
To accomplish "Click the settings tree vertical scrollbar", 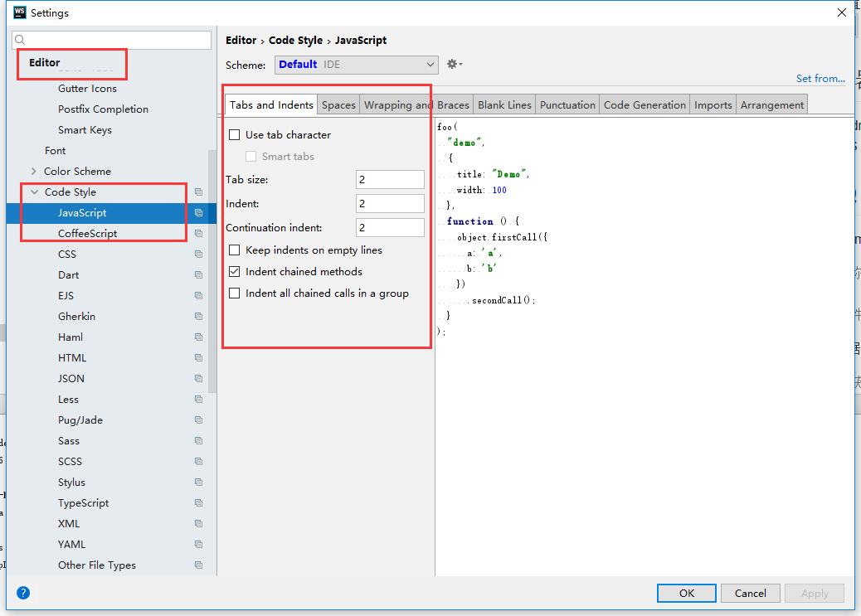I will pos(212,272).
